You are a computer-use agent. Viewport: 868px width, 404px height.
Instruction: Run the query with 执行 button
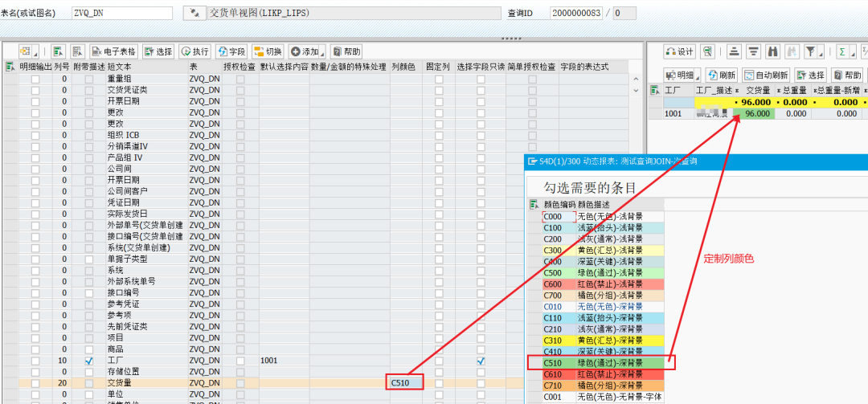195,51
